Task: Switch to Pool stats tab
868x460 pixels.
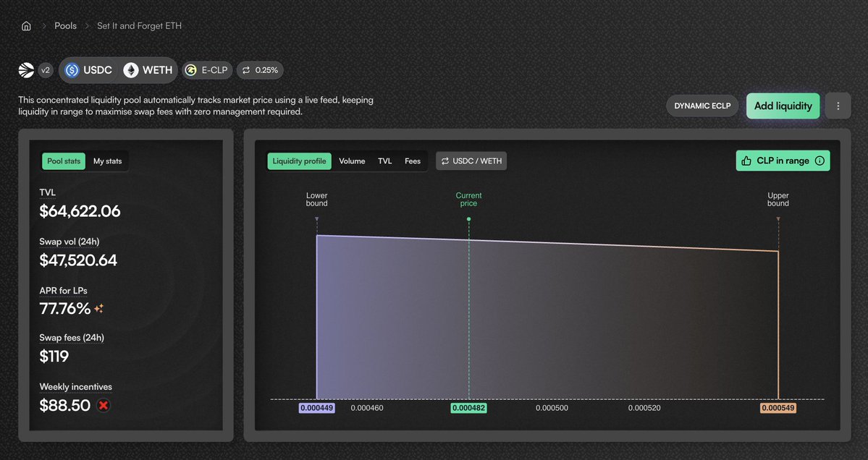Action: [x=64, y=161]
